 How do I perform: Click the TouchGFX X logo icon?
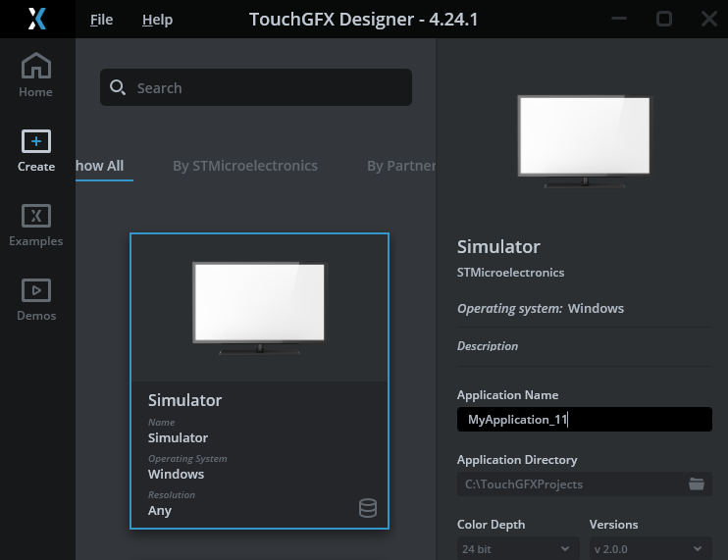tap(37, 19)
